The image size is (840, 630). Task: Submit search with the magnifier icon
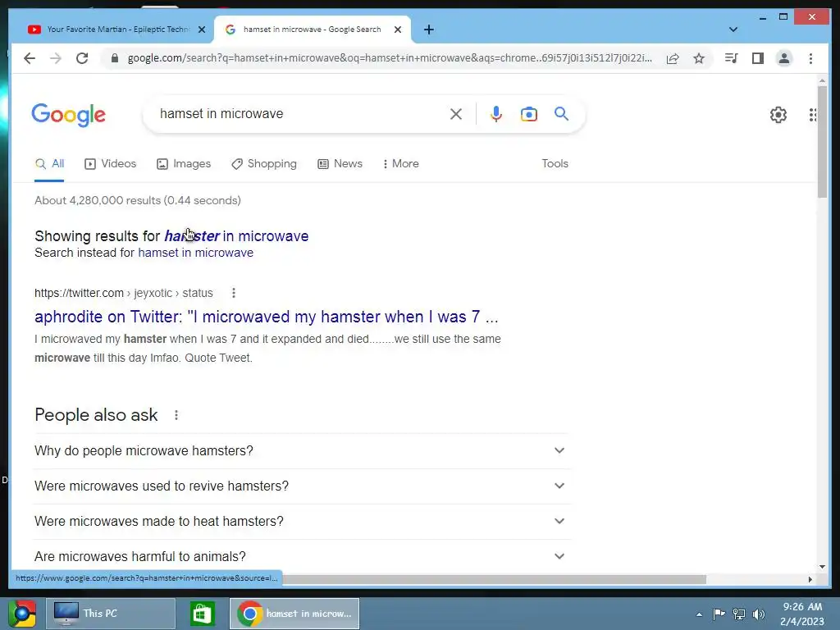tap(561, 113)
